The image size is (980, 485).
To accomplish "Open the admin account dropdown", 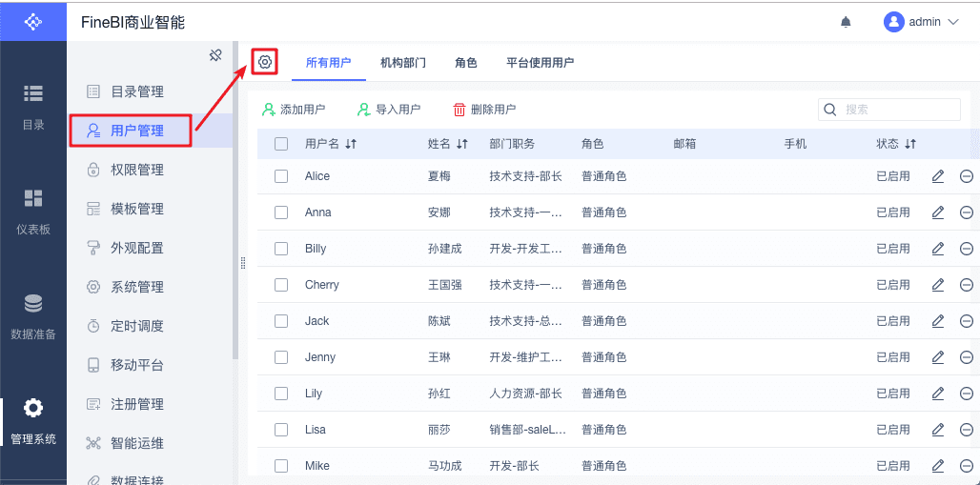I will point(920,22).
